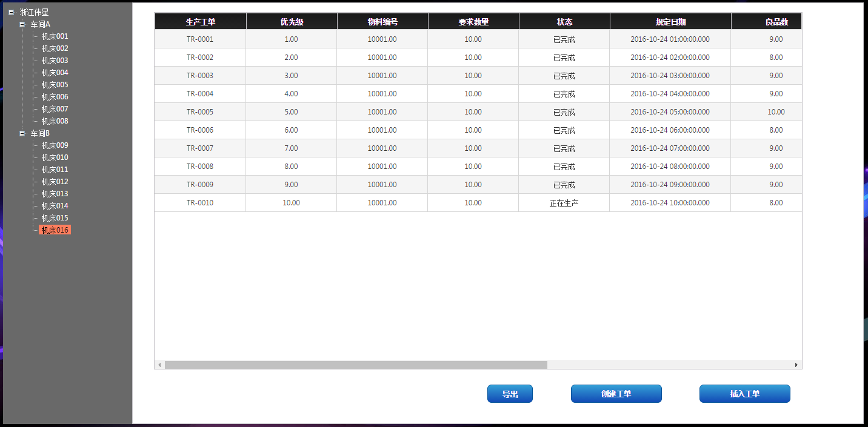Image resolution: width=868 pixels, height=427 pixels.
Task: Collapse the 车间B tree branch
Action: 22,133
